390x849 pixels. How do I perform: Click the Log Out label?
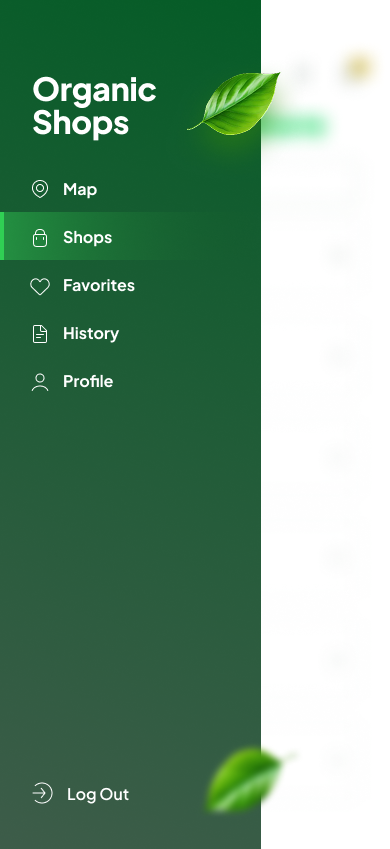(98, 794)
